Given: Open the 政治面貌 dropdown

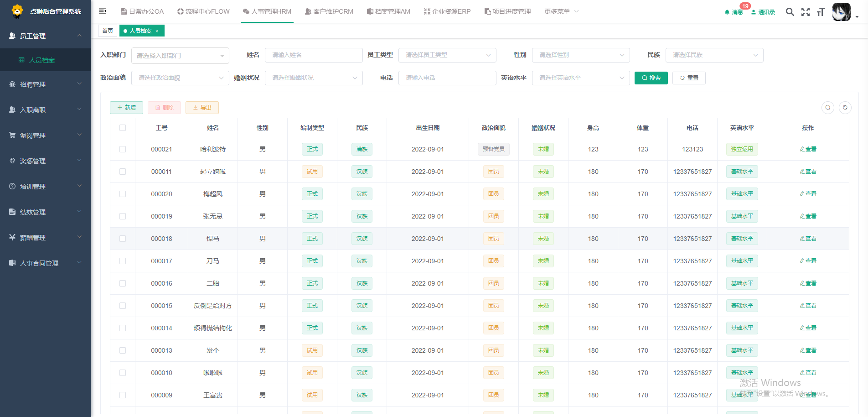Looking at the screenshot, I should [180, 78].
